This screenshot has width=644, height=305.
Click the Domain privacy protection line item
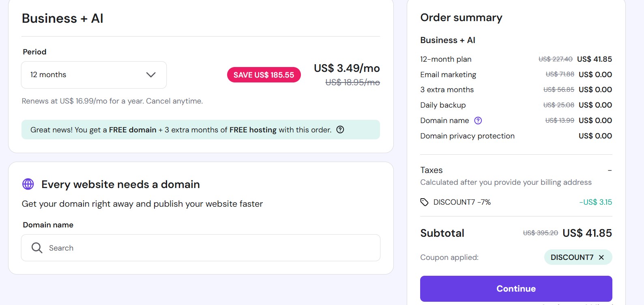pyautogui.click(x=467, y=136)
